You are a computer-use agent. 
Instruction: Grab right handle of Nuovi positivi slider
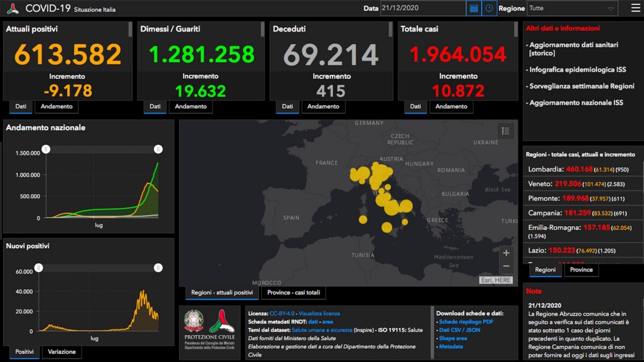158,268
